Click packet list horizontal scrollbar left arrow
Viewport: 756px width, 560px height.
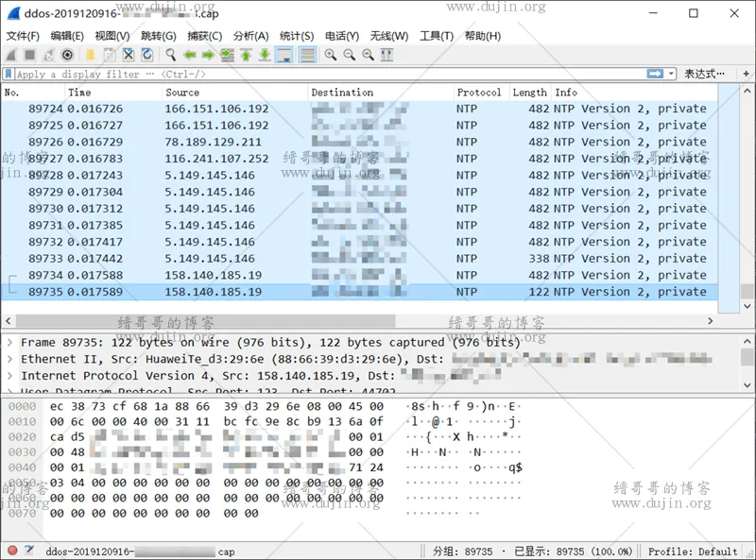(x=8, y=321)
